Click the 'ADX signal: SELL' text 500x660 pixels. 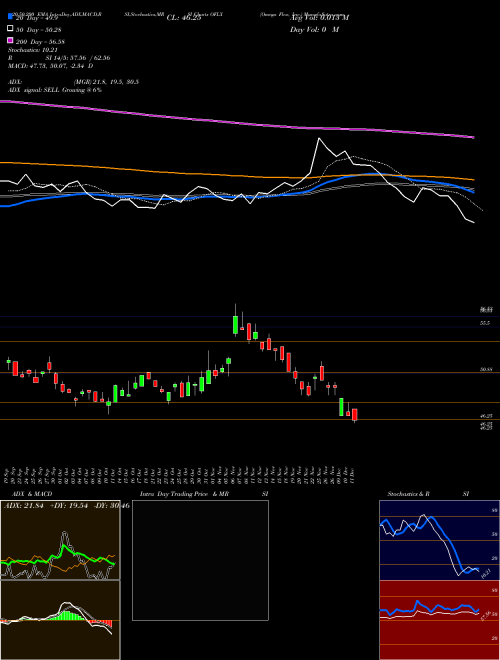(34, 90)
